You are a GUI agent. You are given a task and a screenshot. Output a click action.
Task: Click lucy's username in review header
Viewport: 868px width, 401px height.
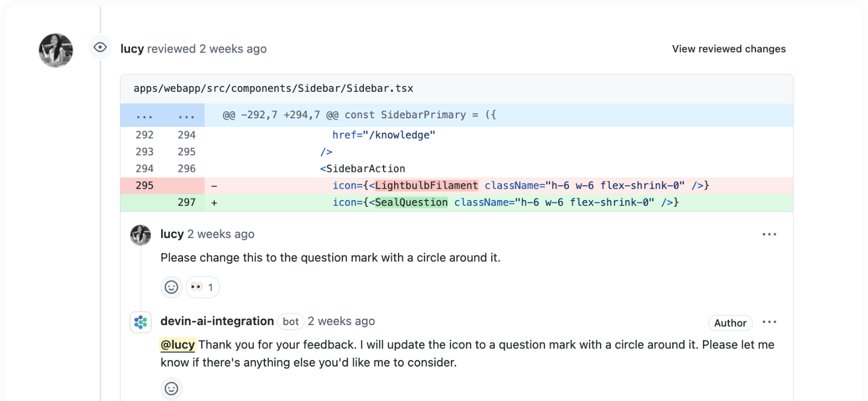pyautogui.click(x=132, y=49)
